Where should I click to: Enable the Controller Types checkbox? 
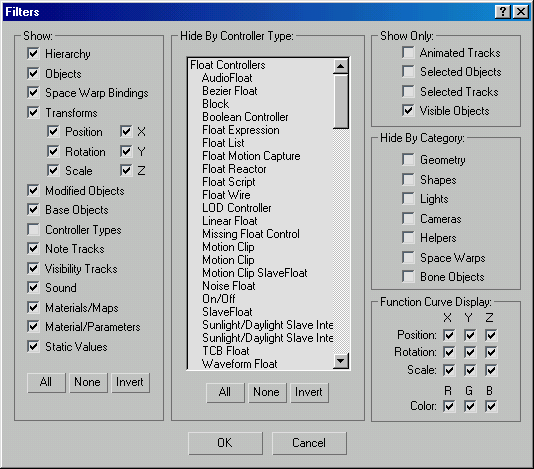33,229
